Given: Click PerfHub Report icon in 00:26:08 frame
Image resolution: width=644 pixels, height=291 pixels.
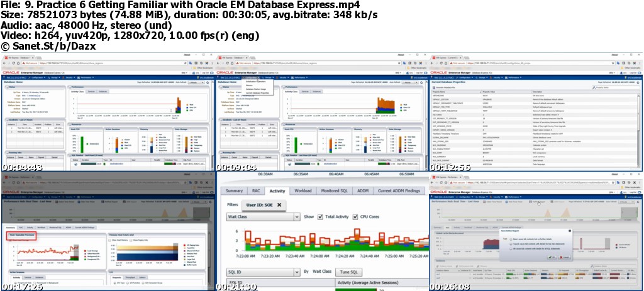Looking at the screenshot, I should 530,202.
